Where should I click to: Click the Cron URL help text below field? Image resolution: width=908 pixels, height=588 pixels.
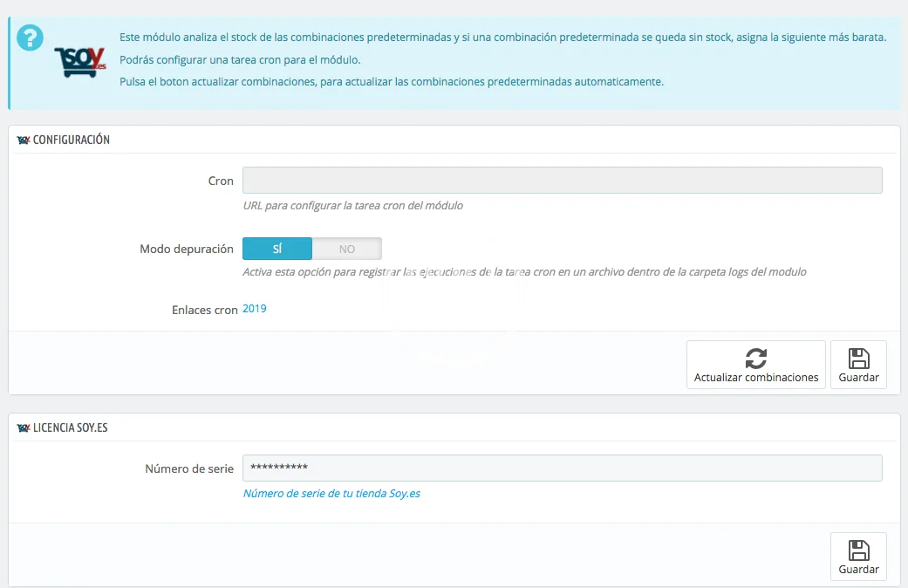click(x=352, y=206)
